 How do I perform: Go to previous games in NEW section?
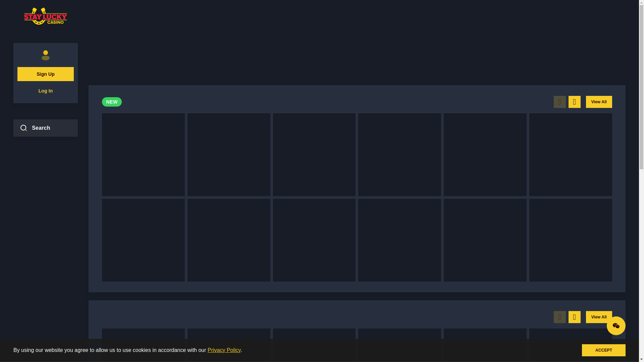[559, 102]
